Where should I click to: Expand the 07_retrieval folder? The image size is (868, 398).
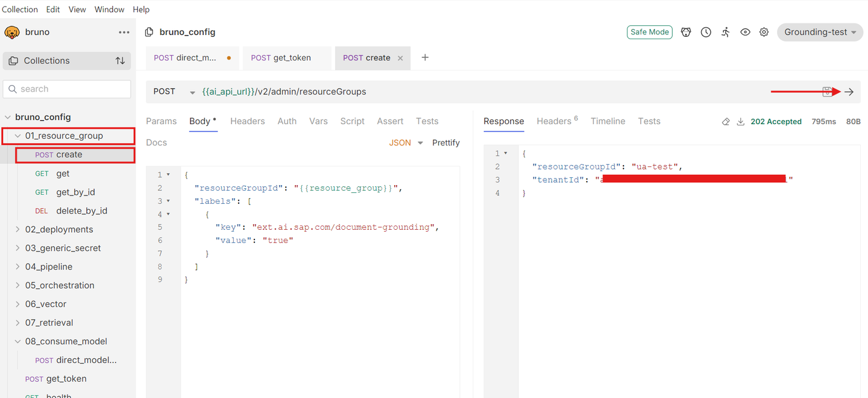pyautogui.click(x=18, y=323)
